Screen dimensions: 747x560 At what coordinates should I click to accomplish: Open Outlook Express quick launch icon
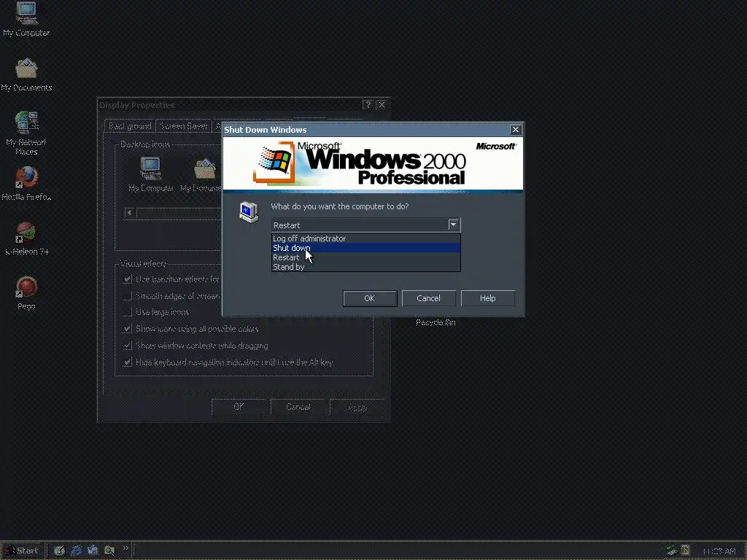(x=93, y=551)
